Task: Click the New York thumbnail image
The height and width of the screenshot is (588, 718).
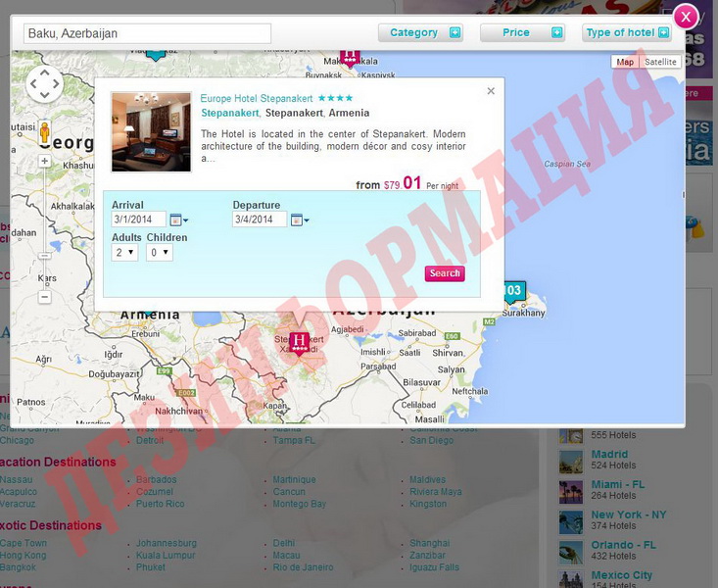Action: pyautogui.click(x=571, y=522)
